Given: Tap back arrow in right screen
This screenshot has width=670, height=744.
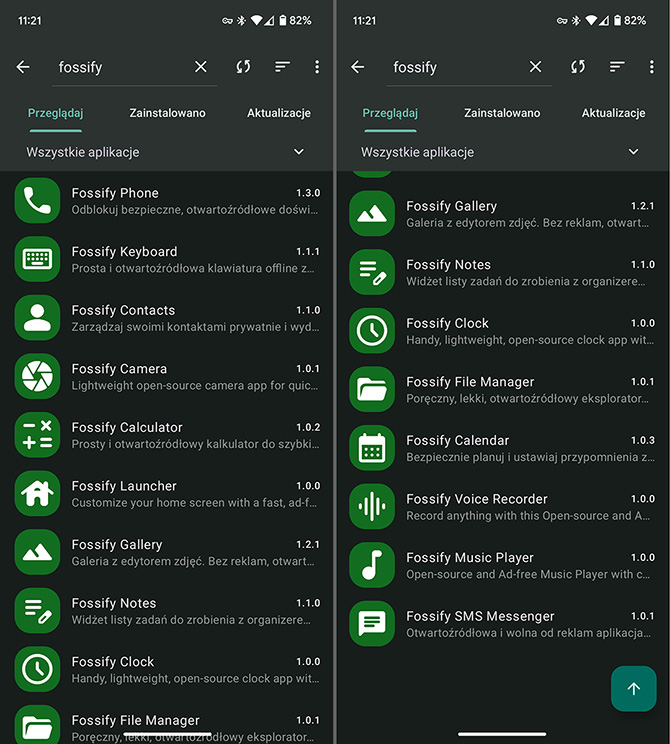Looking at the screenshot, I should click(x=358, y=67).
